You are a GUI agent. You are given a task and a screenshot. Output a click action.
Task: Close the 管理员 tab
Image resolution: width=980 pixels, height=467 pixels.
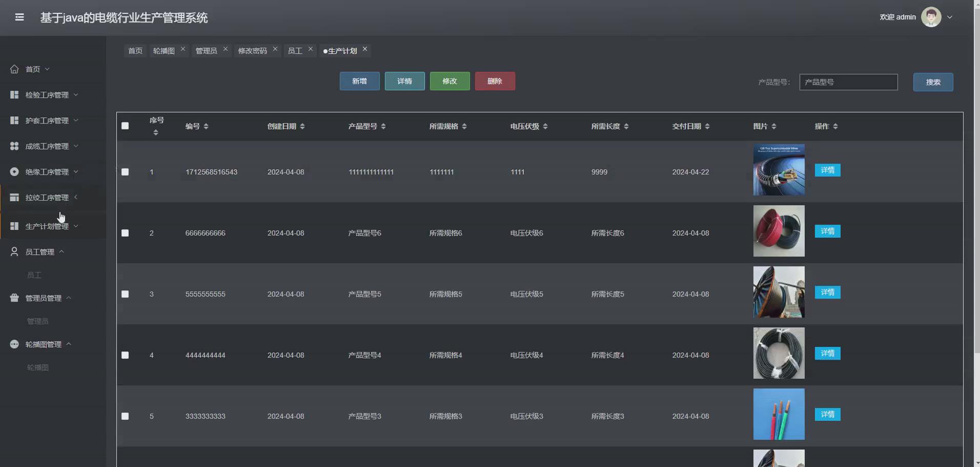pyautogui.click(x=226, y=49)
